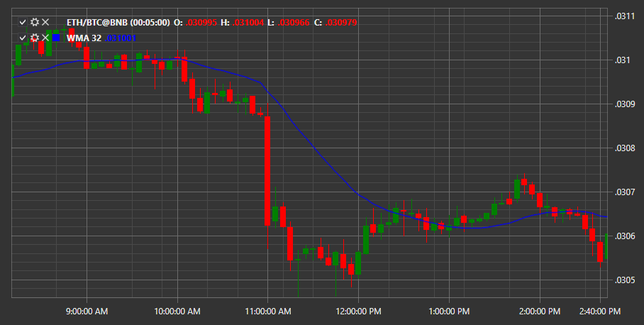This screenshot has height=325, width=644.
Task: Uncheck the ETH/BTC@BNB series visibility checkbox
Action: pos(23,22)
